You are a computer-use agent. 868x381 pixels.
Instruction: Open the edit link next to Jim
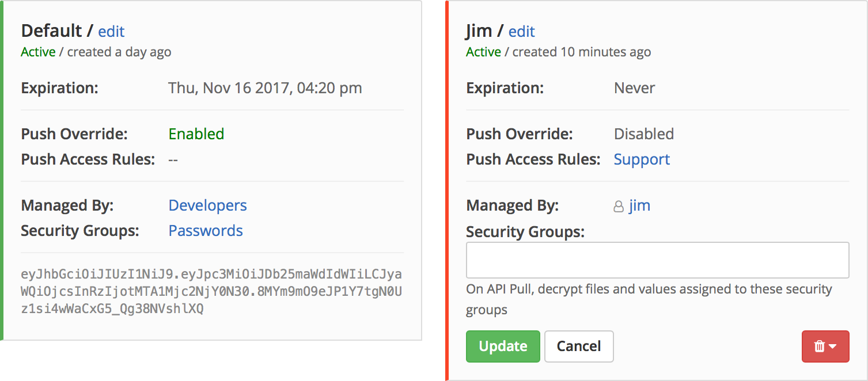point(522,31)
